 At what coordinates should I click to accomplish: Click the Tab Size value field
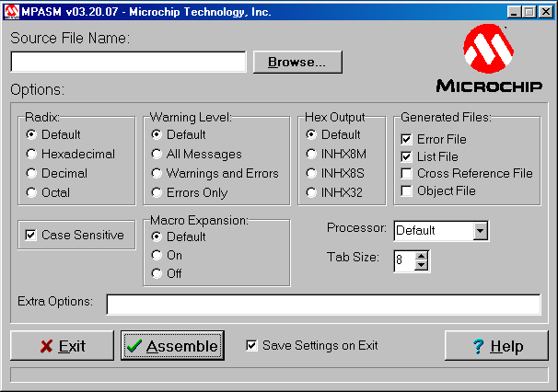tap(404, 260)
